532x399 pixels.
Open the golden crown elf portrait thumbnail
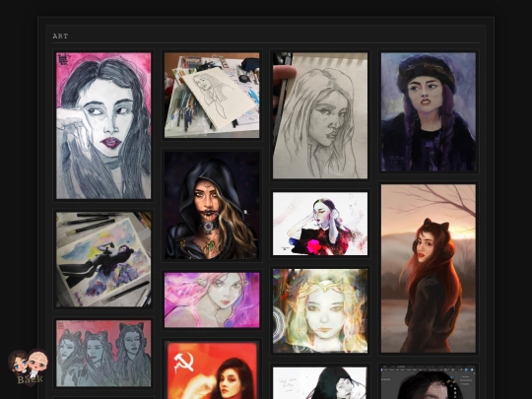320,310
